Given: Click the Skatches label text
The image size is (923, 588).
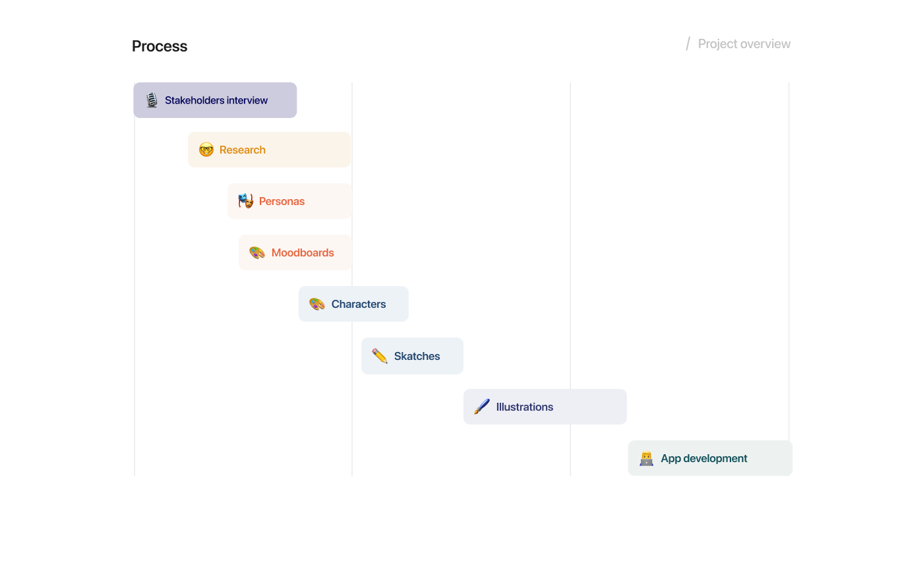Looking at the screenshot, I should [x=417, y=356].
